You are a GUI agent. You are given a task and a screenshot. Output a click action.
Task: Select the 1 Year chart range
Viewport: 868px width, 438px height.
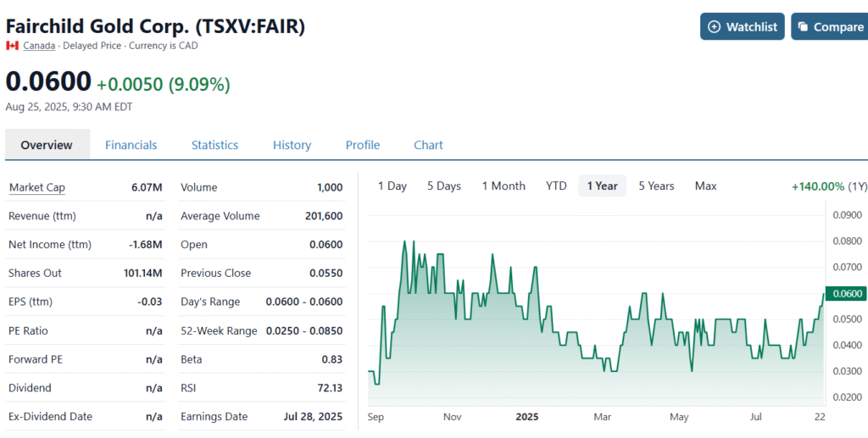602,186
